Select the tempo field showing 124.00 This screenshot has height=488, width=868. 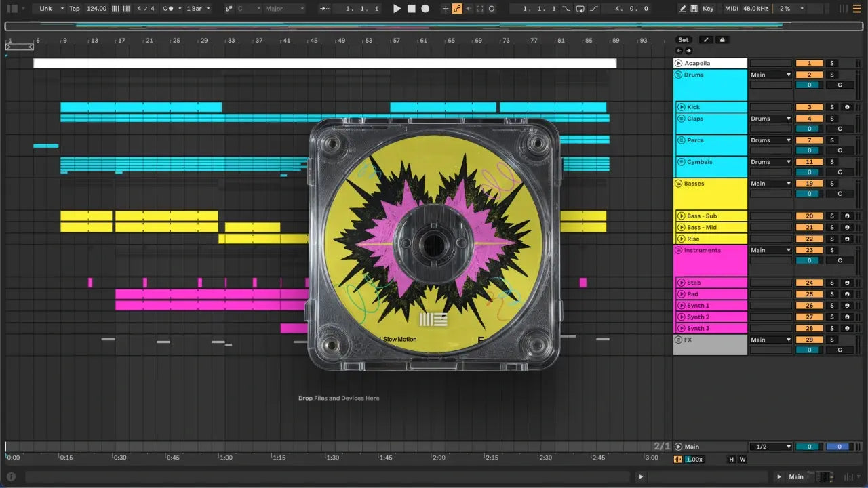(x=96, y=9)
